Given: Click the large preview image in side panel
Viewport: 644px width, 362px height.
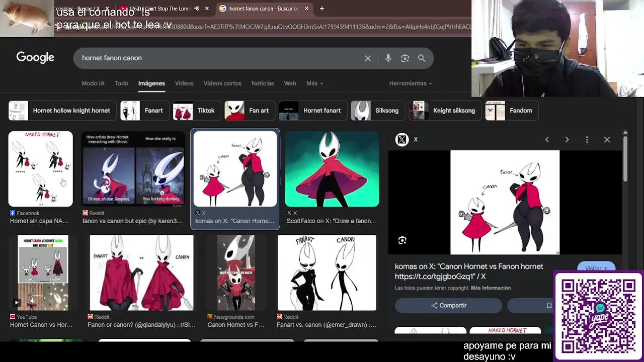Looking at the screenshot, I should [x=505, y=202].
